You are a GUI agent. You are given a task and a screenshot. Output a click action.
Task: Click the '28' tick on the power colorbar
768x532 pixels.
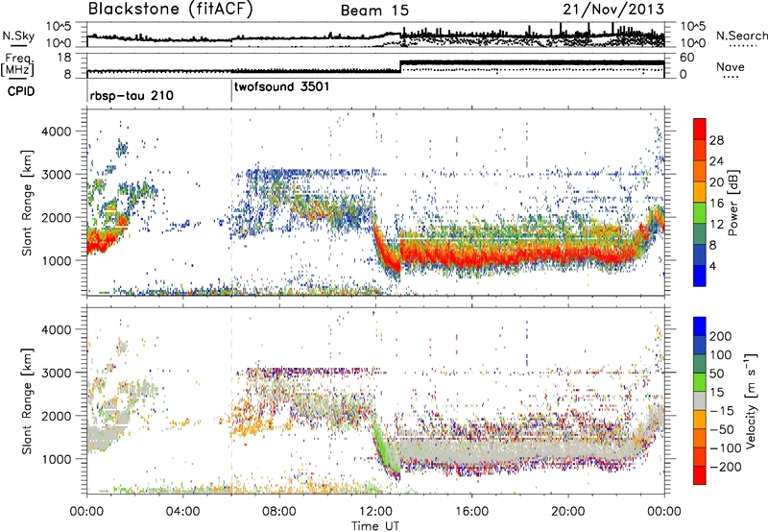point(716,140)
